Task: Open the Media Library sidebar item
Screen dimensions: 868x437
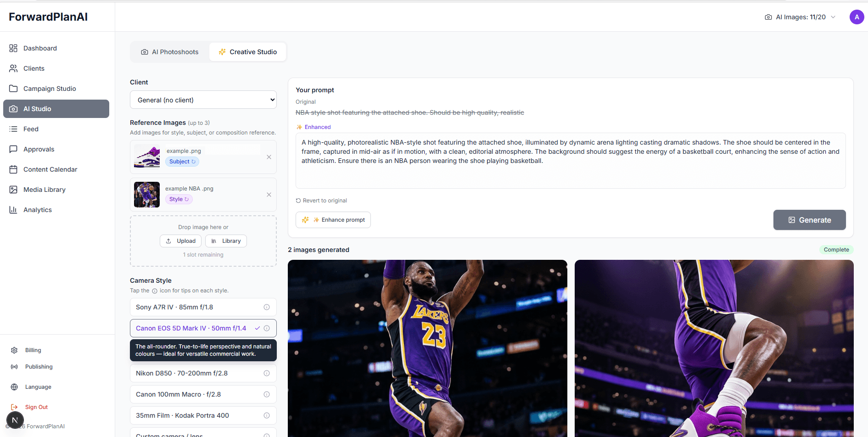Action: [x=45, y=190]
